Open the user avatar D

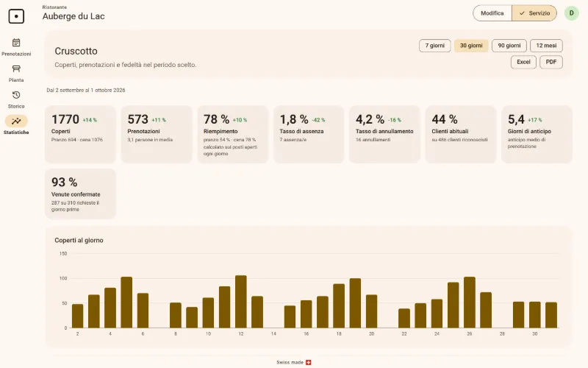(572, 13)
